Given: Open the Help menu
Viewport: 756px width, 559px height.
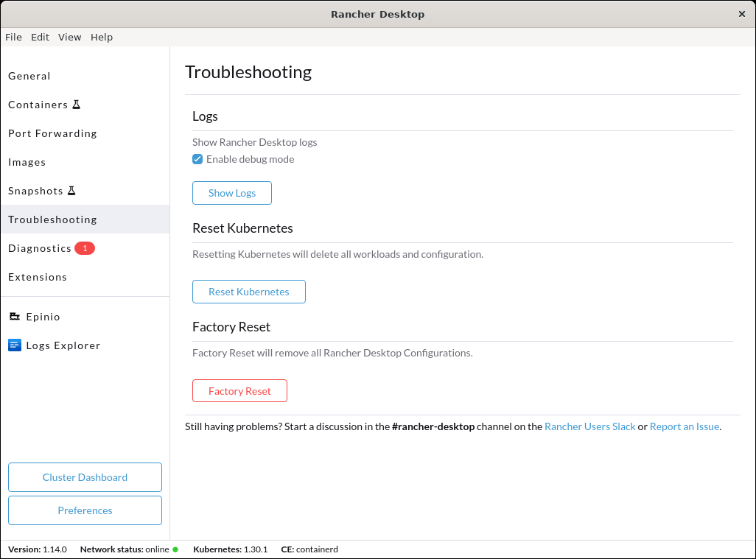Looking at the screenshot, I should click(x=101, y=37).
